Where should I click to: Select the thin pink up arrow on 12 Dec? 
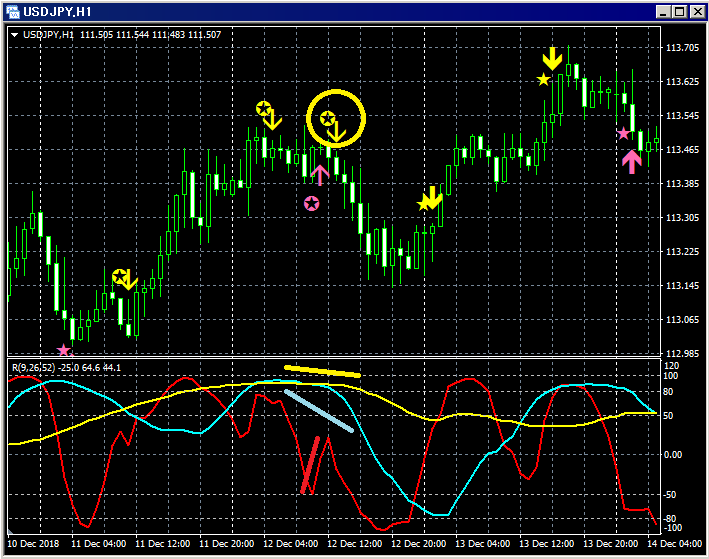(320, 175)
